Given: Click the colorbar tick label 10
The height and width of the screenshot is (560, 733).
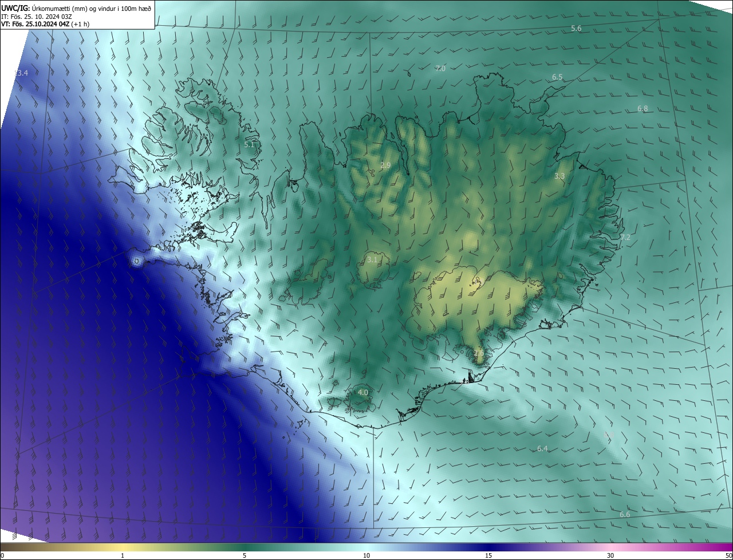Looking at the screenshot, I should click(366, 556).
